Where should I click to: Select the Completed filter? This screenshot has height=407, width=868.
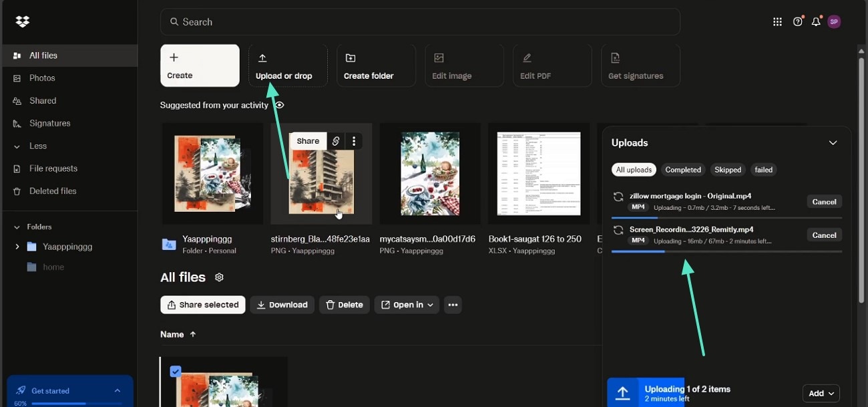683,170
